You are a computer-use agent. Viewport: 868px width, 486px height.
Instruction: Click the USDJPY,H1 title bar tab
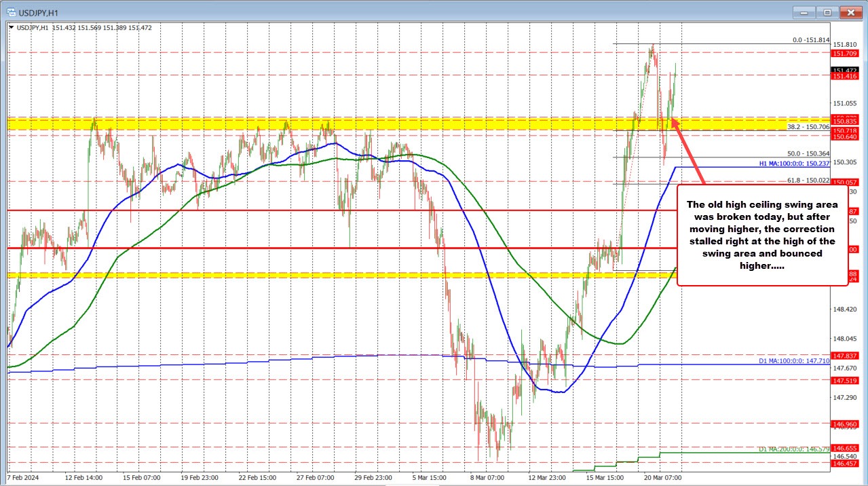click(37, 12)
